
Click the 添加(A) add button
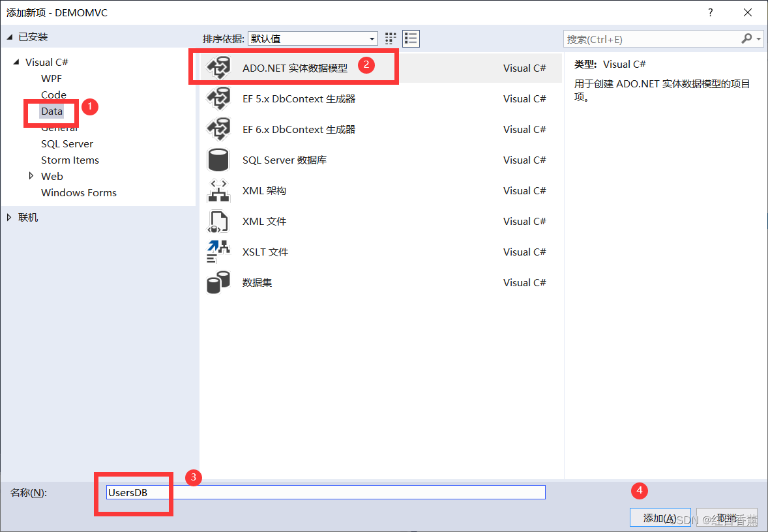(660, 518)
